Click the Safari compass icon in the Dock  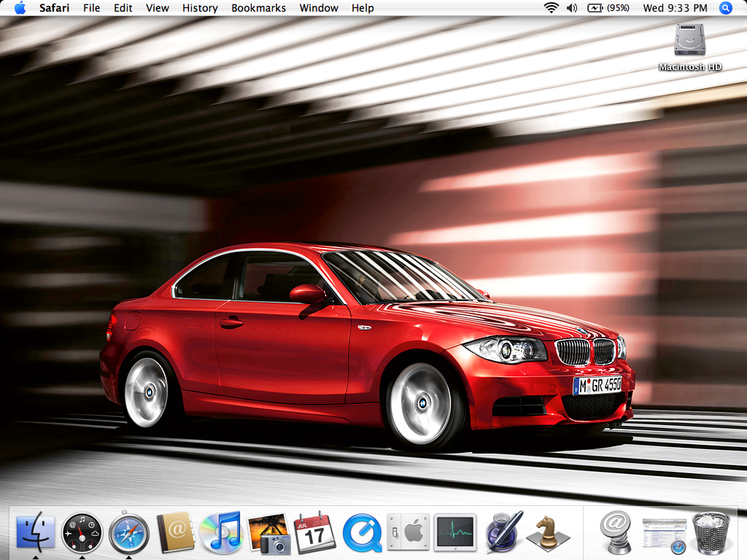[x=128, y=532]
